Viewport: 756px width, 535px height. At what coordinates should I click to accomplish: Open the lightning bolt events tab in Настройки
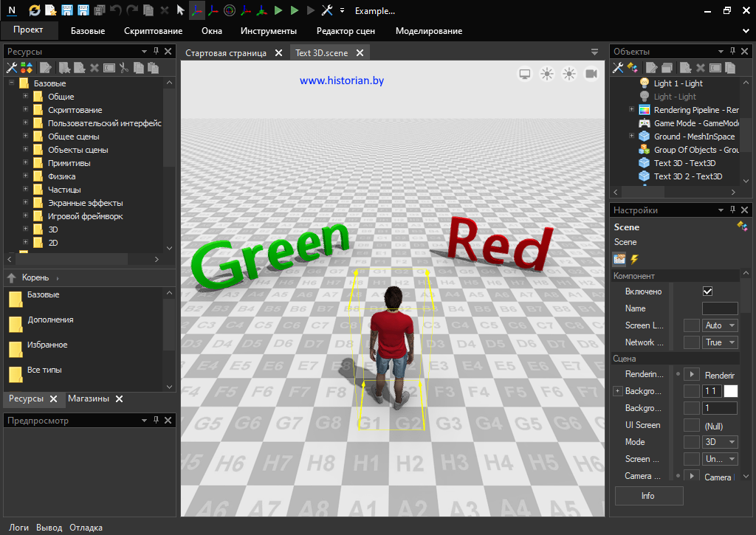pos(634,259)
